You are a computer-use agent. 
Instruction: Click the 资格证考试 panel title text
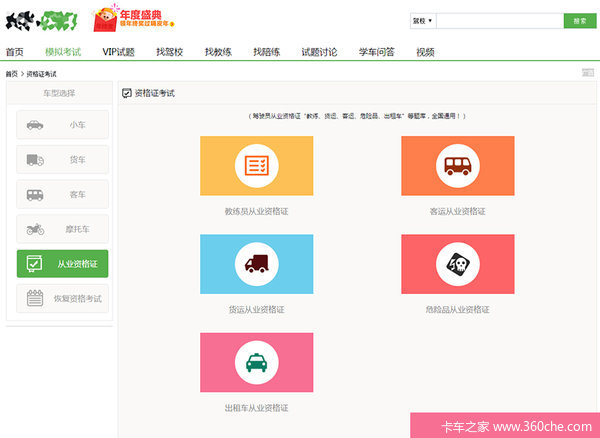click(155, 93)
